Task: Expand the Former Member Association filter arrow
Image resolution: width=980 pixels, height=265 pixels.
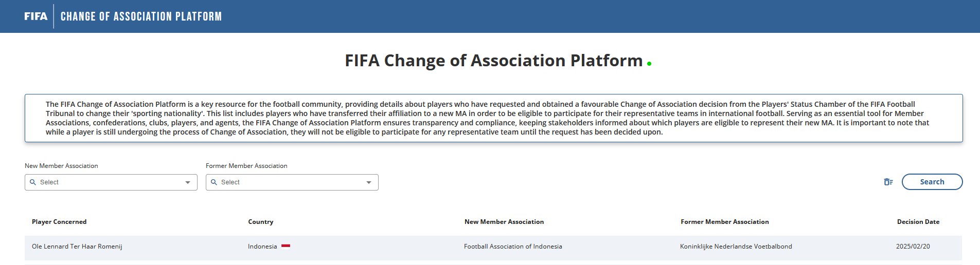Action: pyautogui.click(x=369, y=182)
